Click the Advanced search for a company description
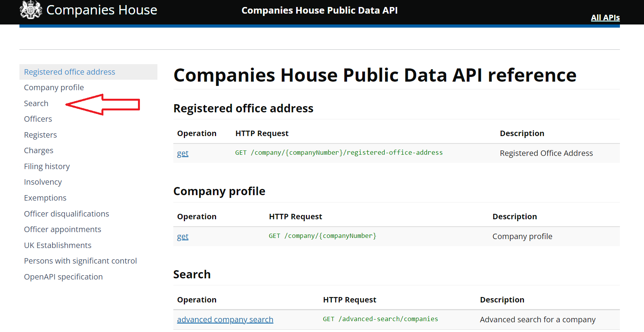This screenshot has height=332, width=644. pos(538,320)
